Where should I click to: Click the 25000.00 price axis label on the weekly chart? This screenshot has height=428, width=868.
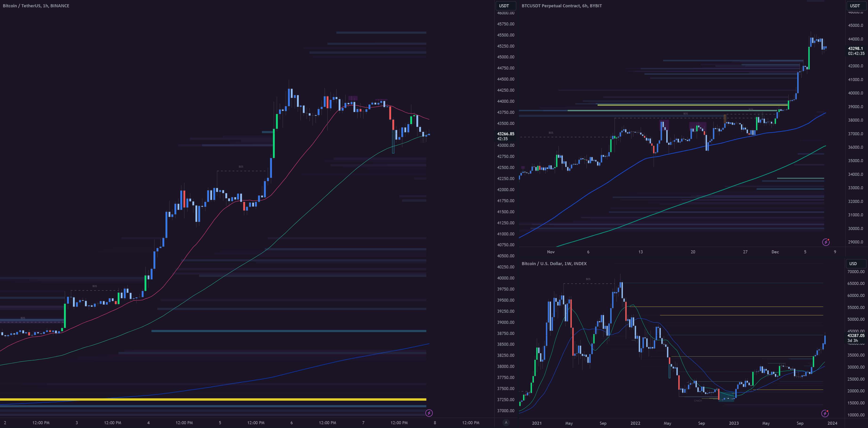pyautogui.click(x=856, y=379)
